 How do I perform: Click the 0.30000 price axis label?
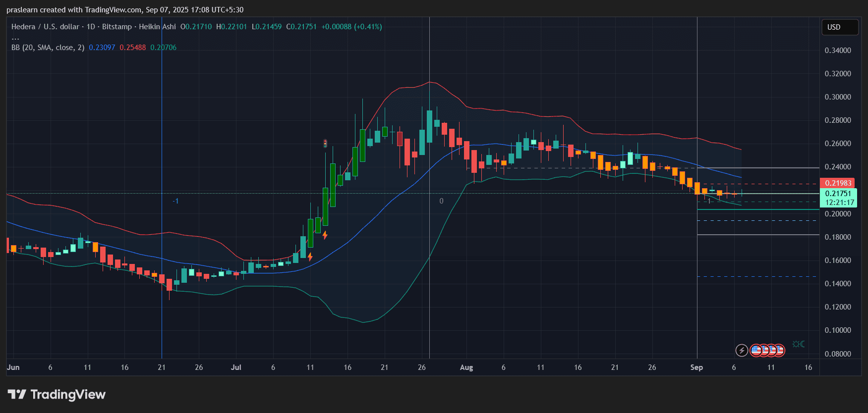point(838,97)
